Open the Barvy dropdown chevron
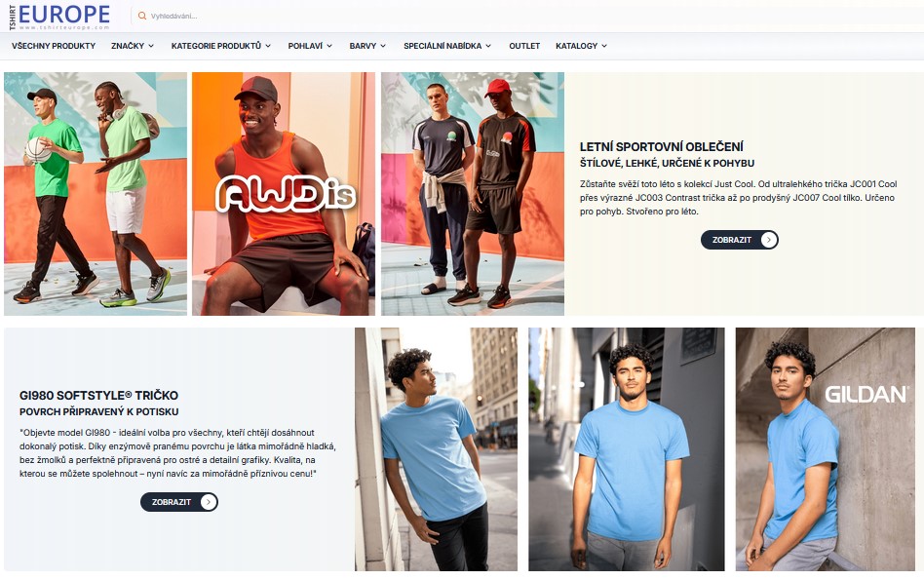The height and width of the screenshot is (580, 924). pos(383,46)
